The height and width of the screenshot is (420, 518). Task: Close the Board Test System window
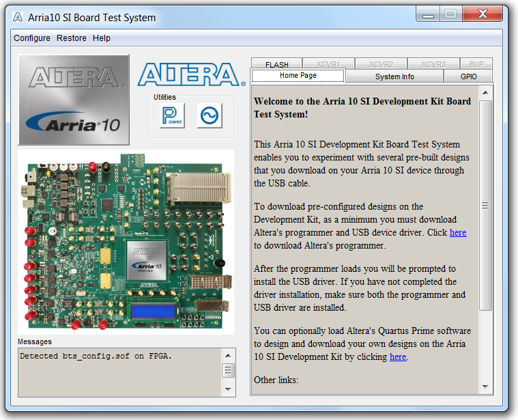tap(483, 14)
